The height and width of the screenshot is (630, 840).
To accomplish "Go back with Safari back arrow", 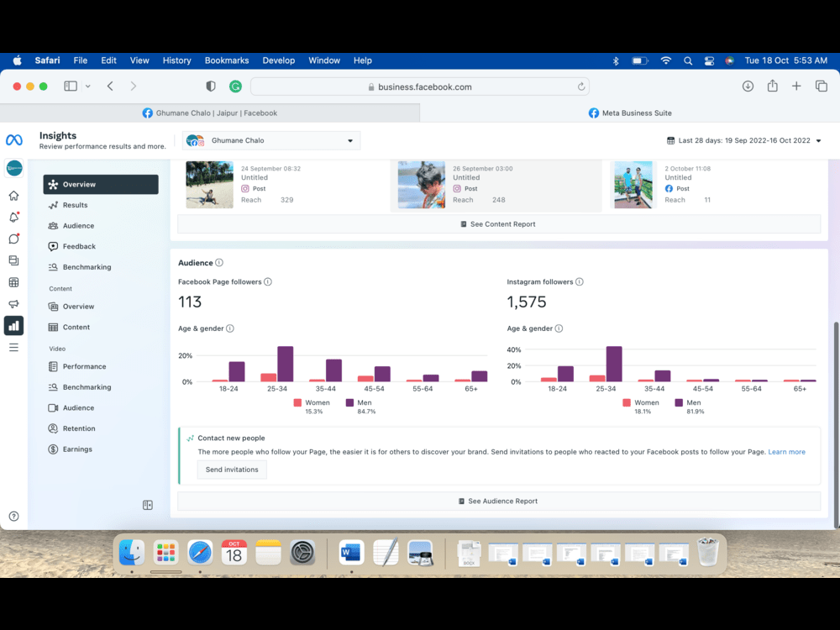I will pyautogui.click(x=110, y=87).
